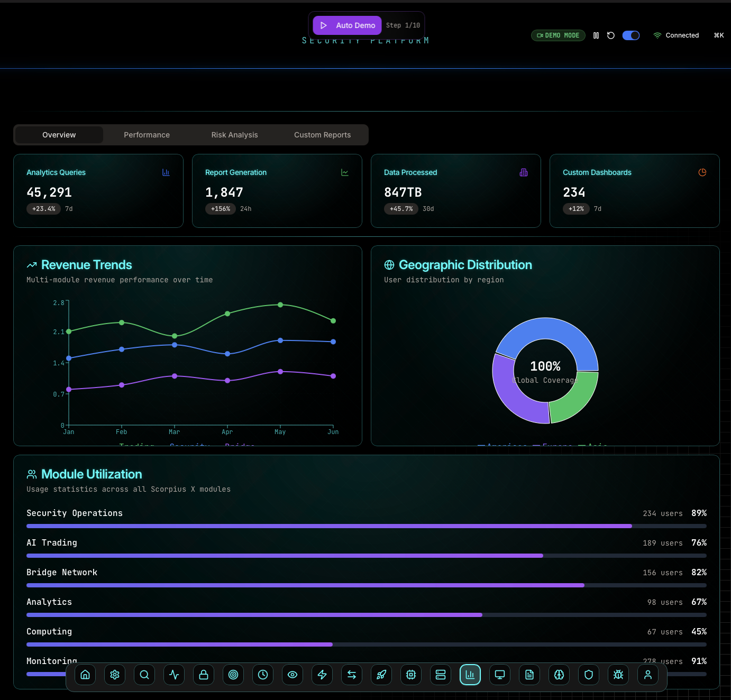Select the Rocket launch module icon
The height and width of the screenshot is (700, 731).
pos(381,675)
